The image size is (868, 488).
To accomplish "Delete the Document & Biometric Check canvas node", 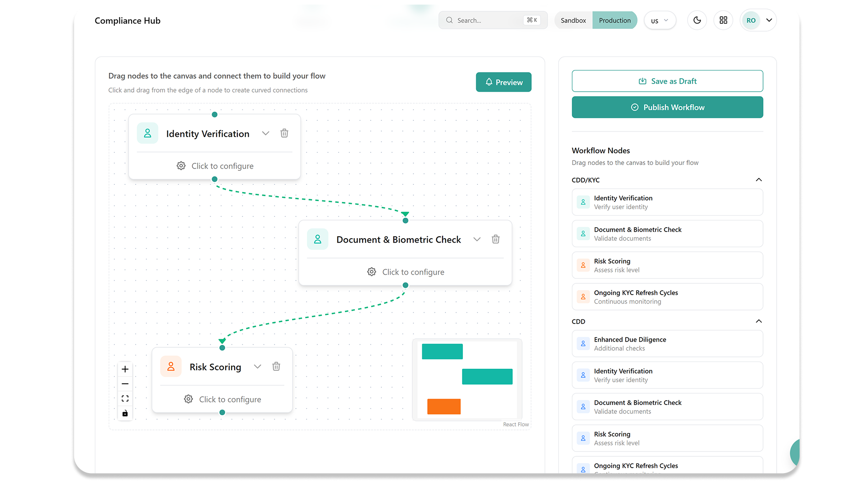I will [x=495, y=239].
